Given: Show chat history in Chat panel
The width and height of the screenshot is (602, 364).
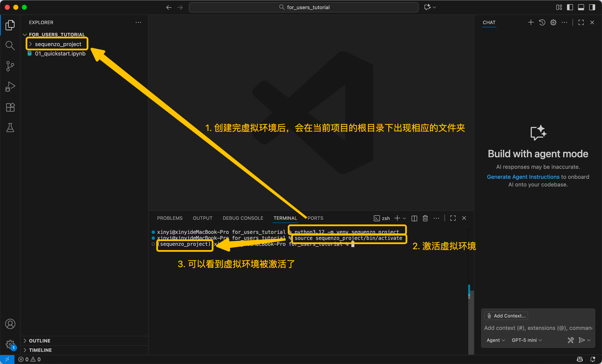Looking at the screenshot, I should 542,22.
